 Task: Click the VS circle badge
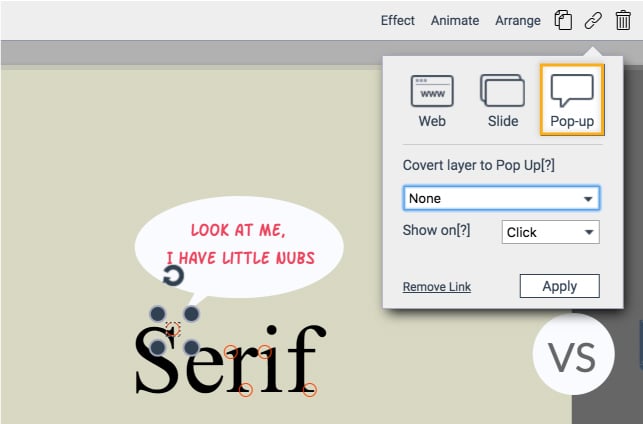pyautogui.click(x=573, y=355)
